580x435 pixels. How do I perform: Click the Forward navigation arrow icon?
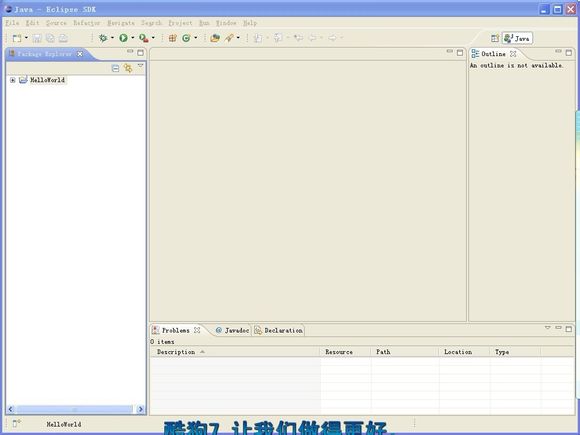click(x=333, y=38)
